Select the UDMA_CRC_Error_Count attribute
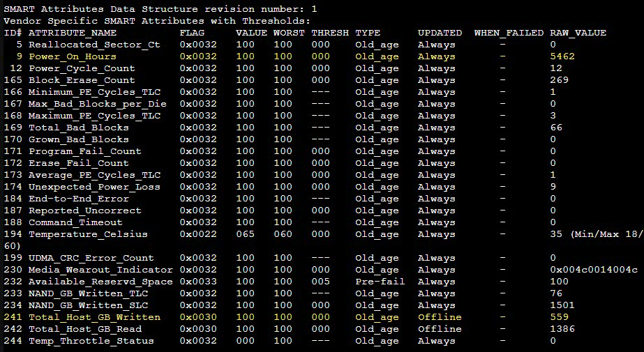This screenshot has height=352, width=644. (x=91, y=259)
